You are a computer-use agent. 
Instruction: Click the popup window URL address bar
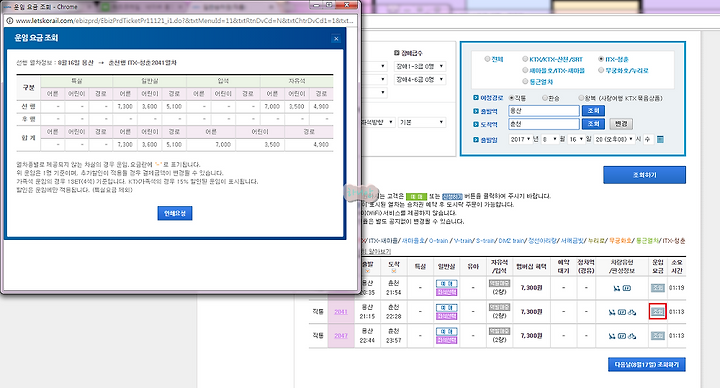[185, 21]
